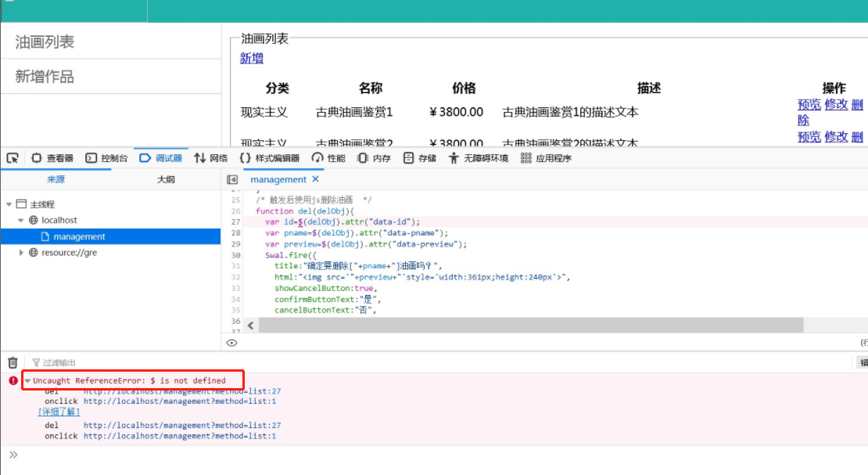Click the ¥3800.00 price of 古典油画鉴赏1
This screenshot has height=475, width=868.
click(x=456, y=113)
